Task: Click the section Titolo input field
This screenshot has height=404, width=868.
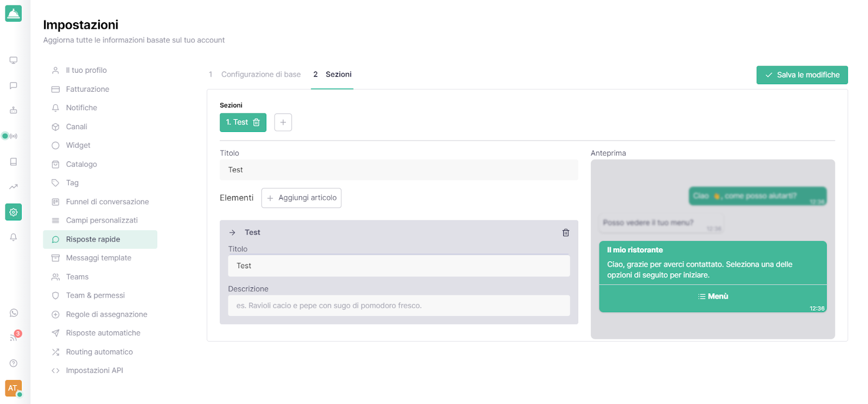Action: pos(399,170)
